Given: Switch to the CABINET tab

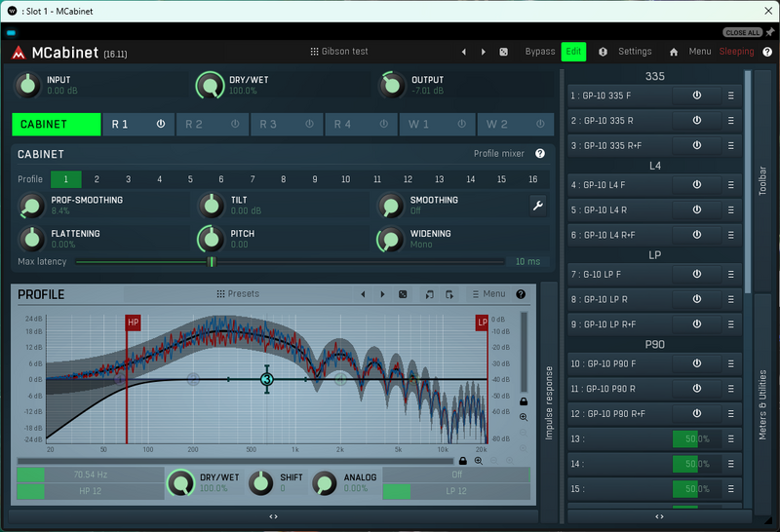Looking at the screenshot, I should pos(56,125).
